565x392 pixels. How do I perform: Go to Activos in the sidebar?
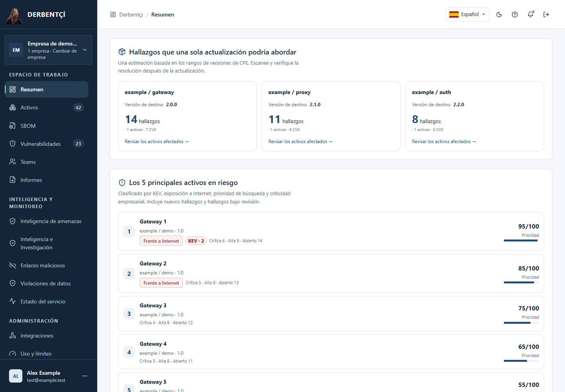click(x=46, y=107)
